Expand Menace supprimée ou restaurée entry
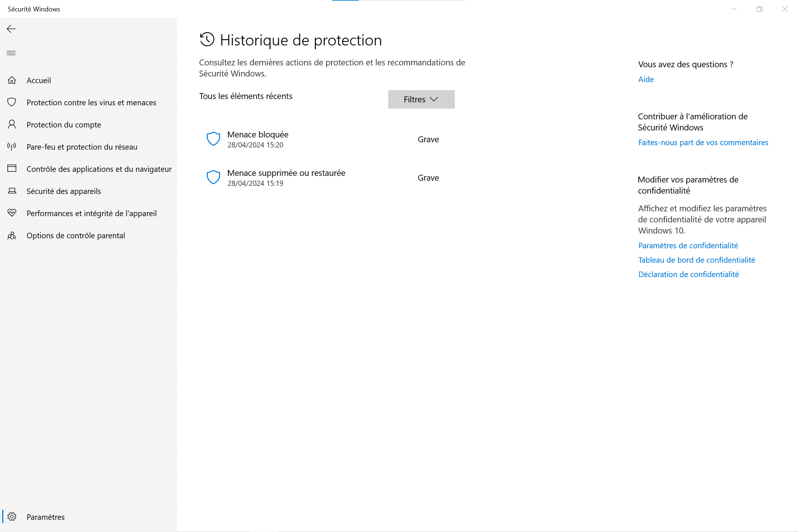 pyautogui.click(x=286, y=178)
